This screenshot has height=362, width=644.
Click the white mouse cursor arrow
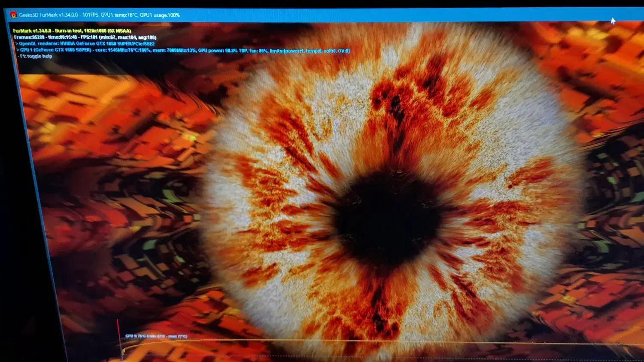[x=613, y=21]
